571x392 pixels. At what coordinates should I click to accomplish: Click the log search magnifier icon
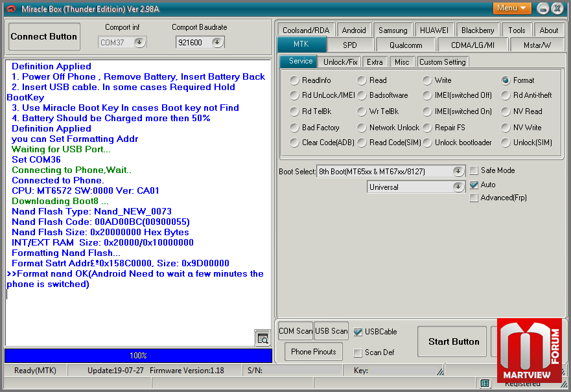pyautogui.click(x=262, y=338)
